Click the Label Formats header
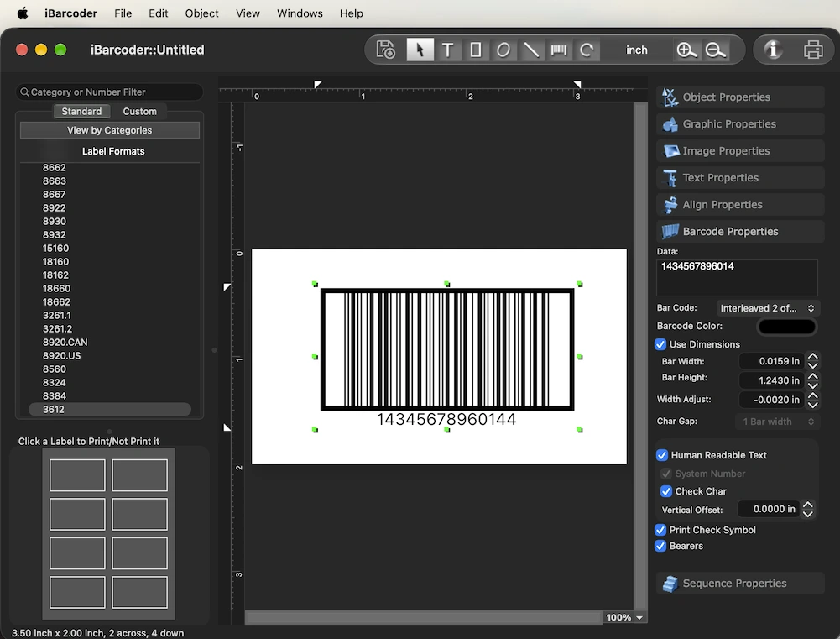840x639 pixels. (113, 151)
